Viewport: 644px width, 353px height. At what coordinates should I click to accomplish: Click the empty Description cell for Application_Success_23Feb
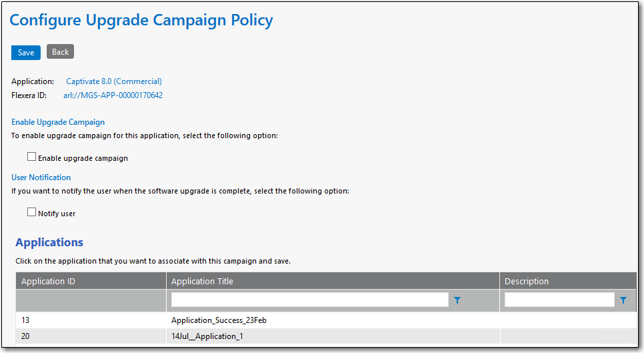(x=567, y=320)
